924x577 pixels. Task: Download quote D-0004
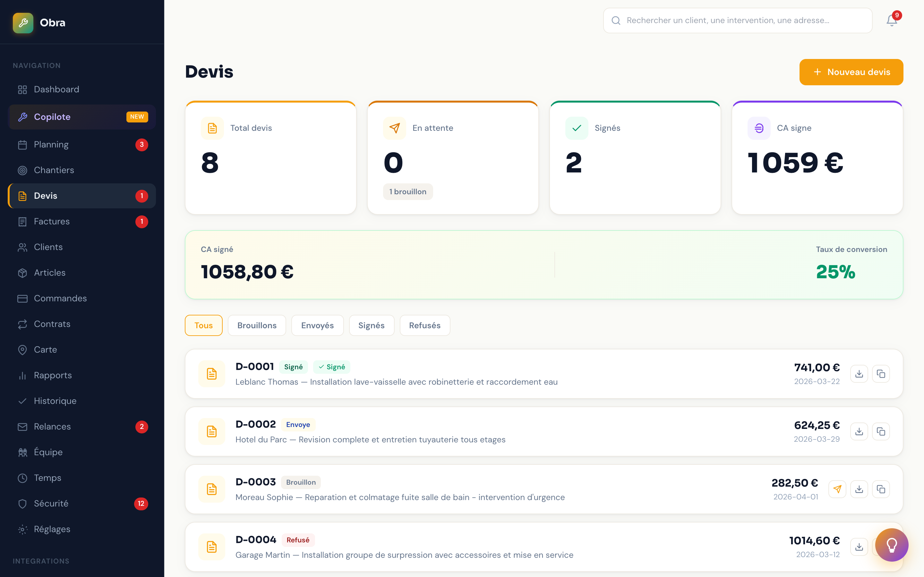(x=859, y=547)
